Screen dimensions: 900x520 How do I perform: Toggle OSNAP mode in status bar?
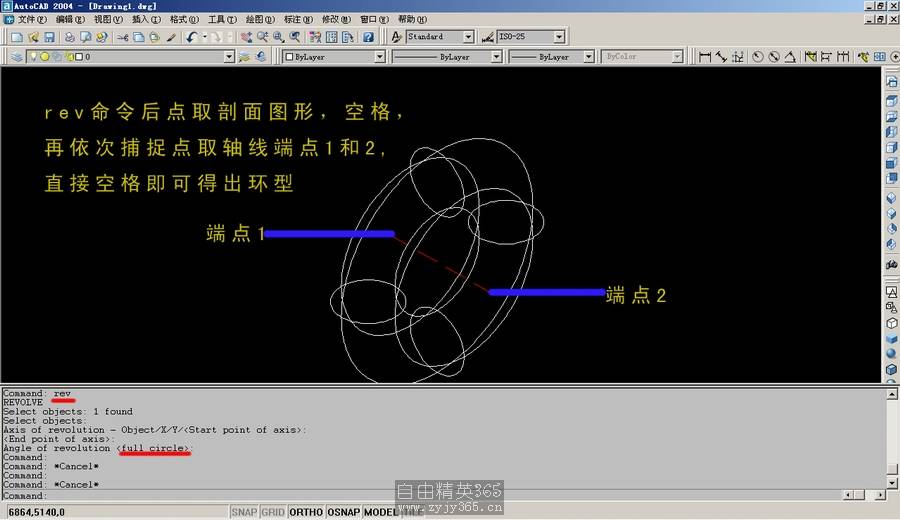[343, 512]
